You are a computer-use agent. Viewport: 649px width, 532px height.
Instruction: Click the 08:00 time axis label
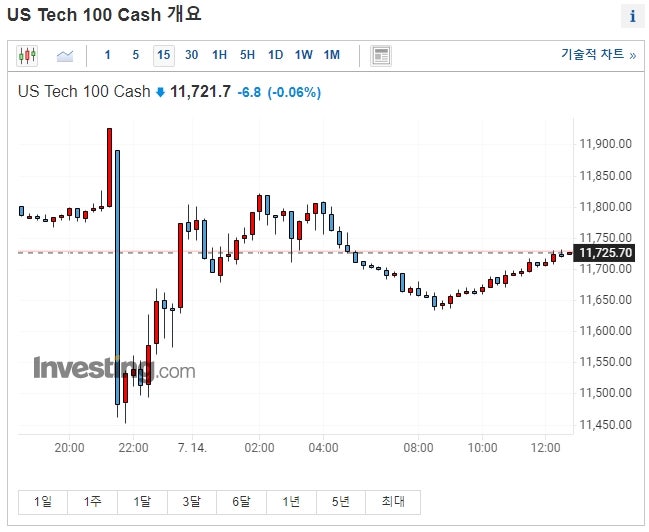coord(418,448)
